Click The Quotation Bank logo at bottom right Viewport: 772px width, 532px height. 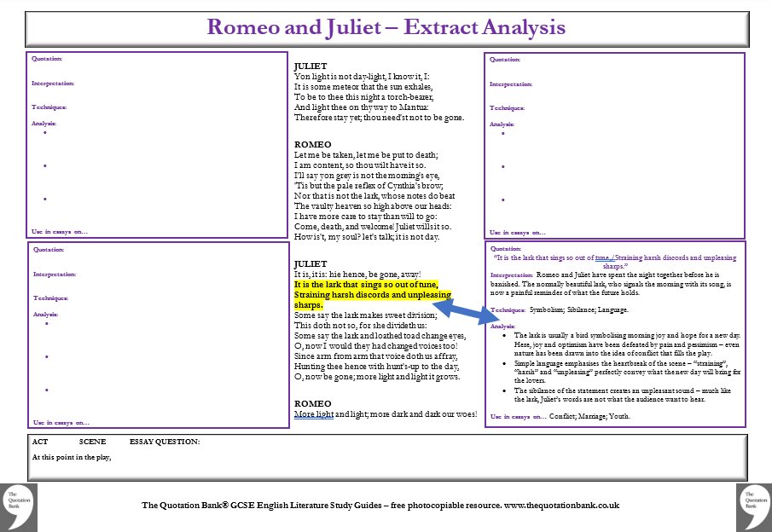[x=754, y=507]
